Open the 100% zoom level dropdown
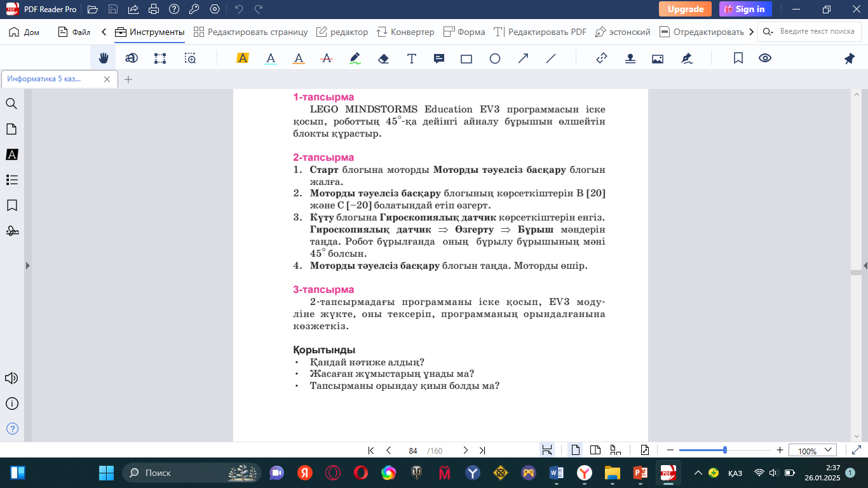868x488 pixels. coord(813,451)
